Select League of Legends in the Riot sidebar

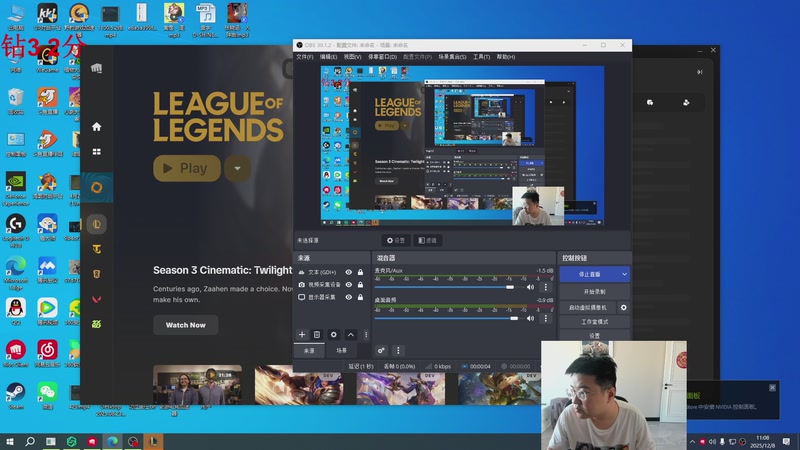point(96,224)
